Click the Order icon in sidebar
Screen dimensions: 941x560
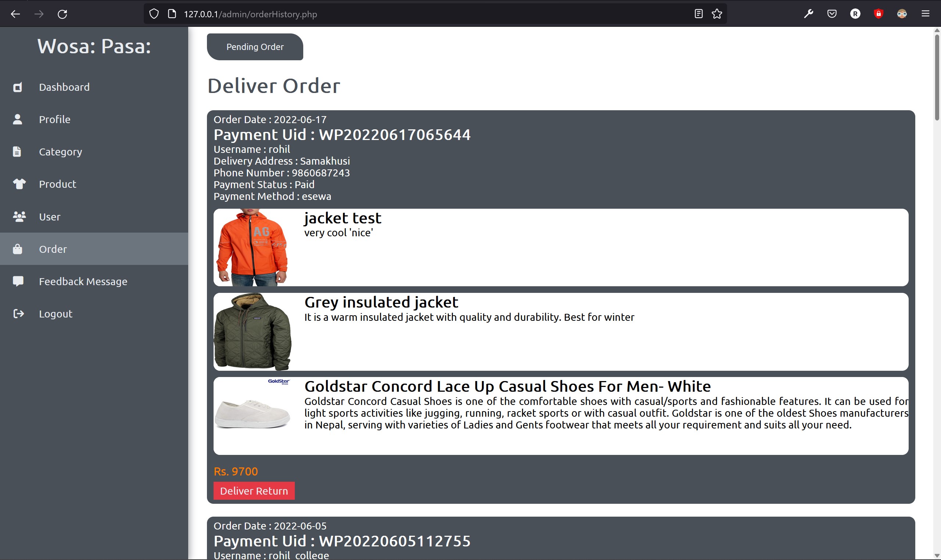click(x=17, y=249)
